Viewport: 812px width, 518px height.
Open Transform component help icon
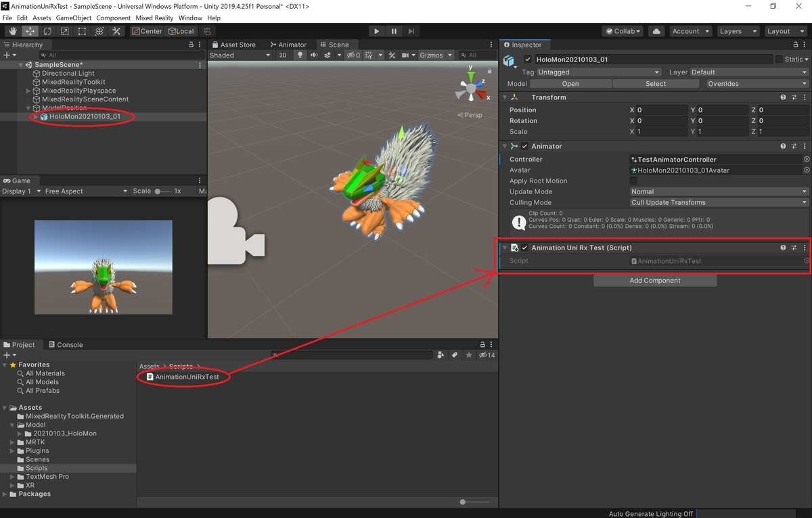[784, 97]
